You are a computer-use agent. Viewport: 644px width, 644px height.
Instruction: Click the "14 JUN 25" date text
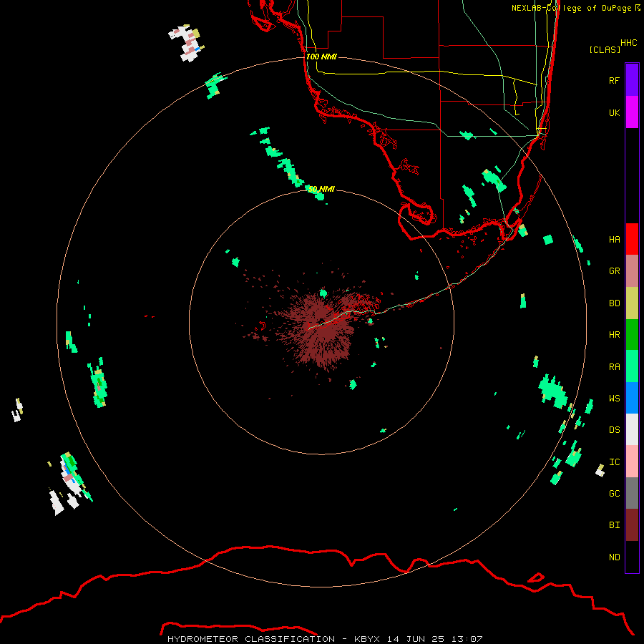[416, 639]
